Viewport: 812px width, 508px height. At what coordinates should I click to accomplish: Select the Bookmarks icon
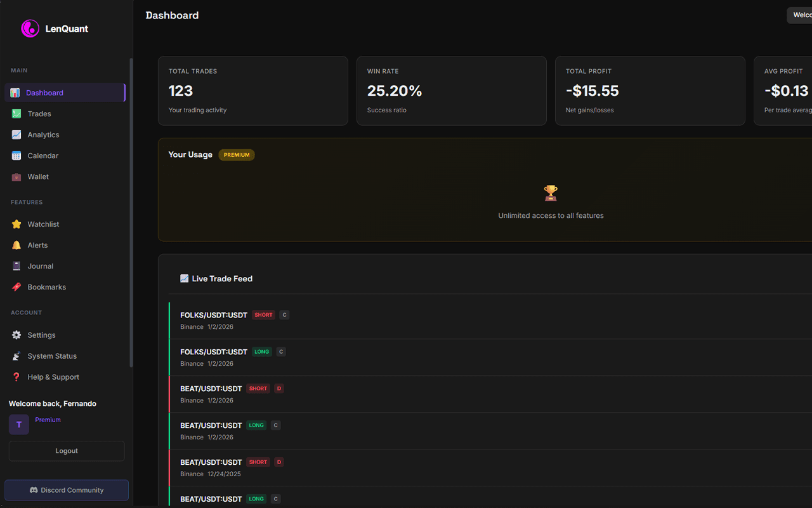coord(15,286)
